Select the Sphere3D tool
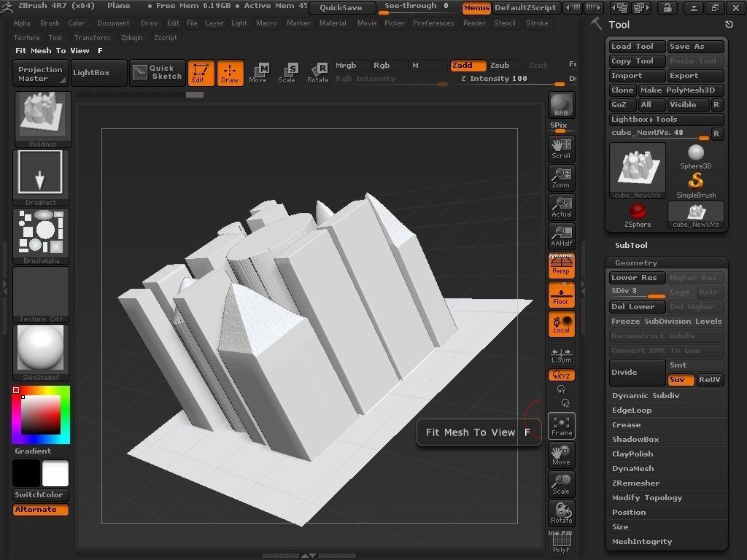 pyautogui.click(x=695, y=157)
